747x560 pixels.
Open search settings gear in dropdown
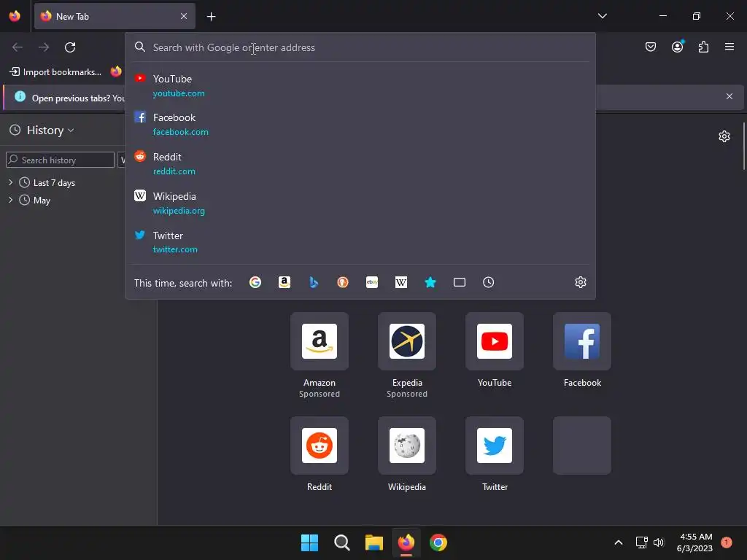pos(580,282)
